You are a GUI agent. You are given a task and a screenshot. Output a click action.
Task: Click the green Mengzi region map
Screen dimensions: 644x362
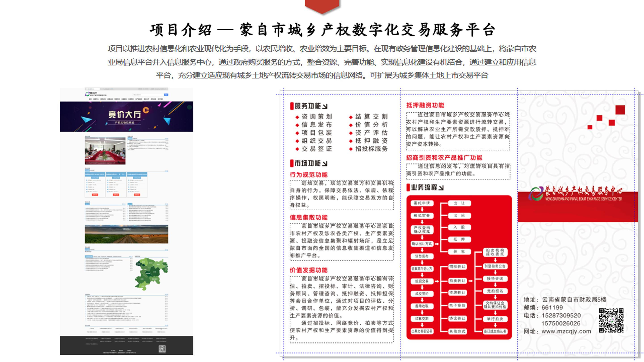tap(151, 274)
